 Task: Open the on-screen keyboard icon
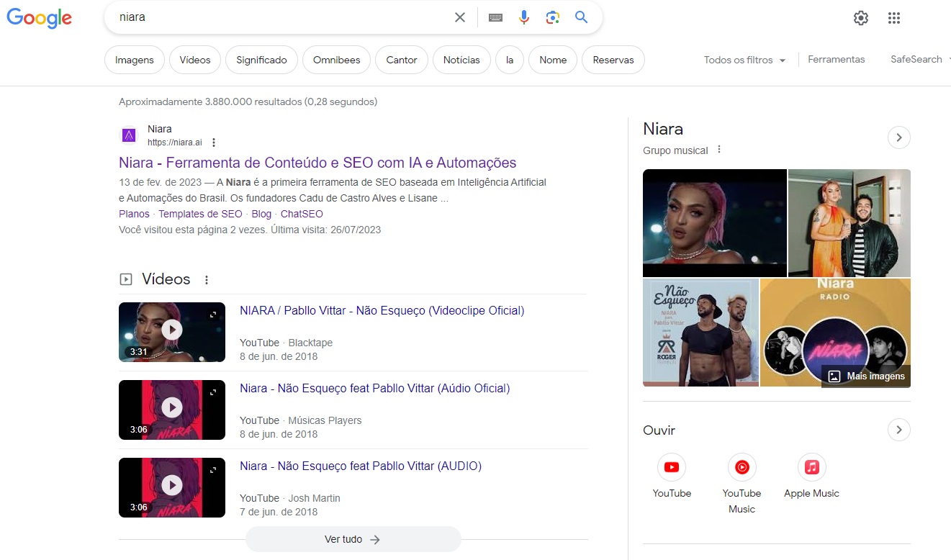coord(495,17)
